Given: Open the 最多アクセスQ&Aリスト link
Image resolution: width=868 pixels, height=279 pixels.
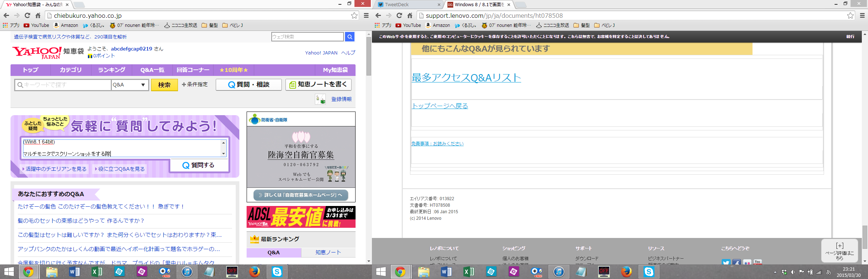Looking at the screenshot, I should coord(466,77).
